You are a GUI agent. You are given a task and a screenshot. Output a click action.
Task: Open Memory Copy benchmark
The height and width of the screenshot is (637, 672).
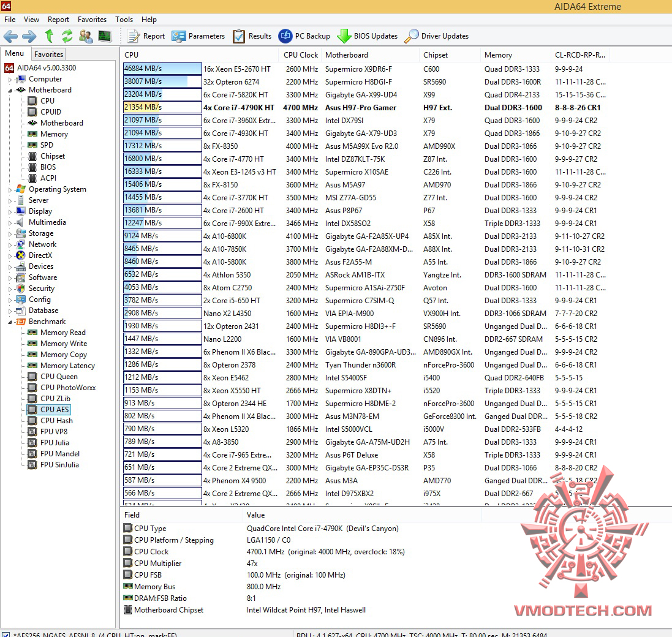[x=58, y=354]
